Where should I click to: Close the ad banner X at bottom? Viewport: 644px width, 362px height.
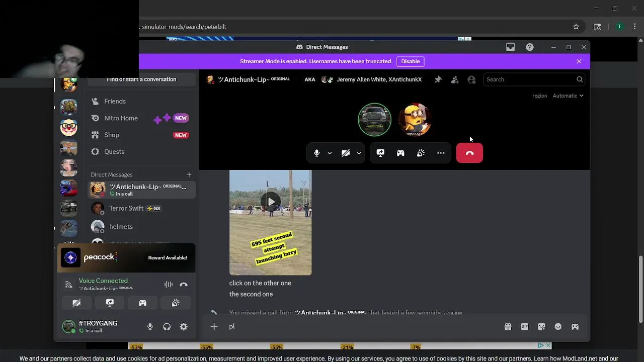tap(548, 345)
